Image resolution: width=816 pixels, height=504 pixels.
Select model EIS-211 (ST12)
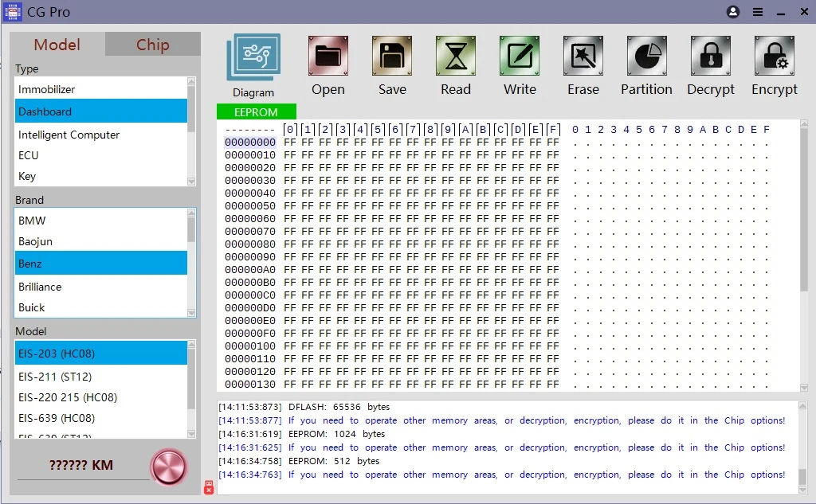tap(101, 377)
